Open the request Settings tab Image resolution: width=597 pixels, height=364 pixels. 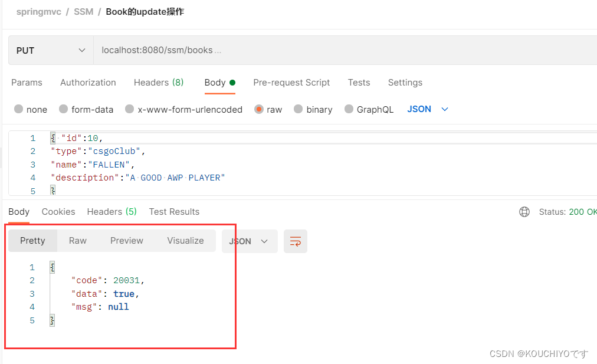405,83
